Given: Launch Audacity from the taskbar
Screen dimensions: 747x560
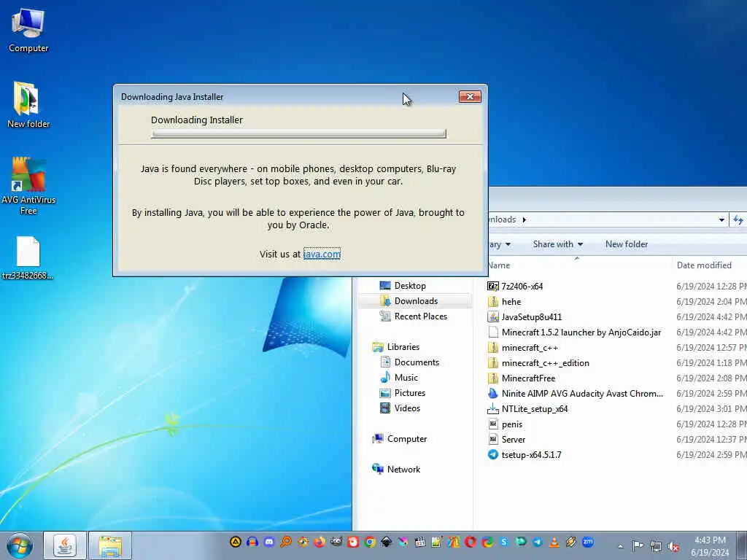Looking at the screenshot, I should coord(252,542).
